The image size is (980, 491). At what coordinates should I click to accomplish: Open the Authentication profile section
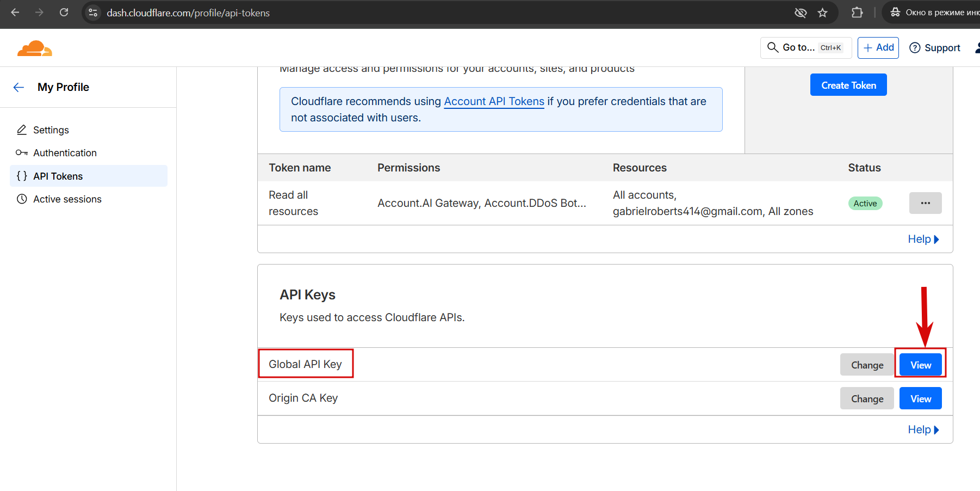pyautogui.click(x=65, y=153)
